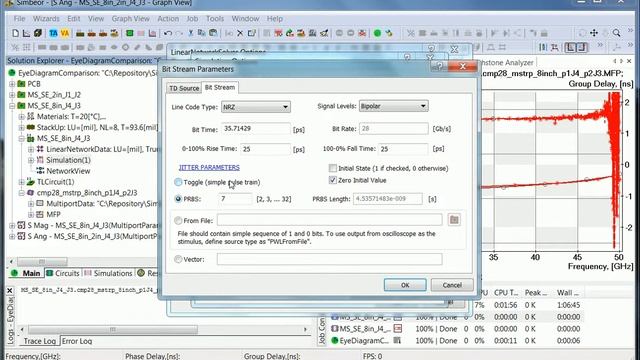Image resolution: width=640 pixels, height=360 pixels.
Task: Expand the Simulation(1) tree node
Action: click(x=31, y=160)
